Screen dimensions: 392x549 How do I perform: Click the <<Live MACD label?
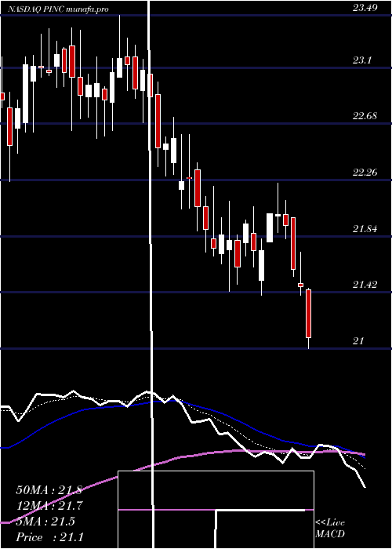coord(330,529)
